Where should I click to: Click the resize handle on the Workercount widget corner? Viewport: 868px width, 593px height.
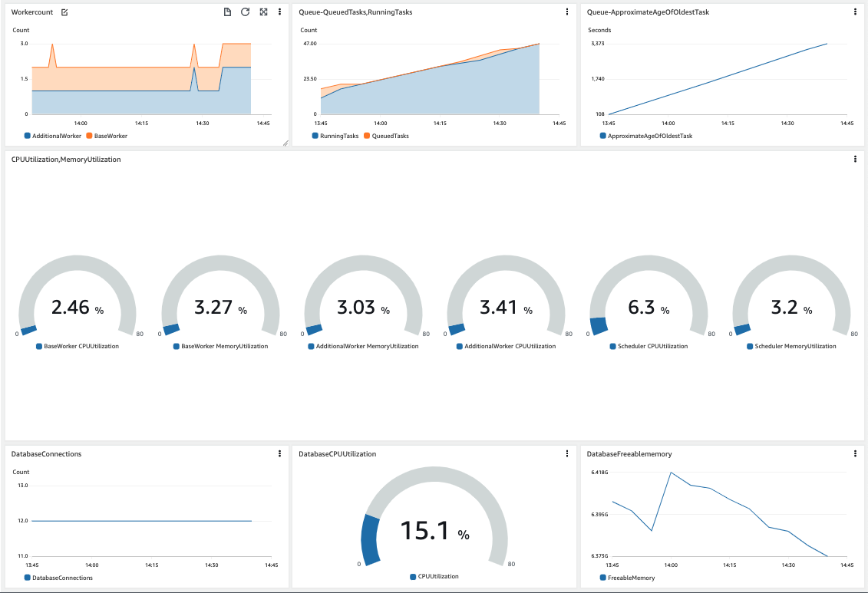pos(285,143)
